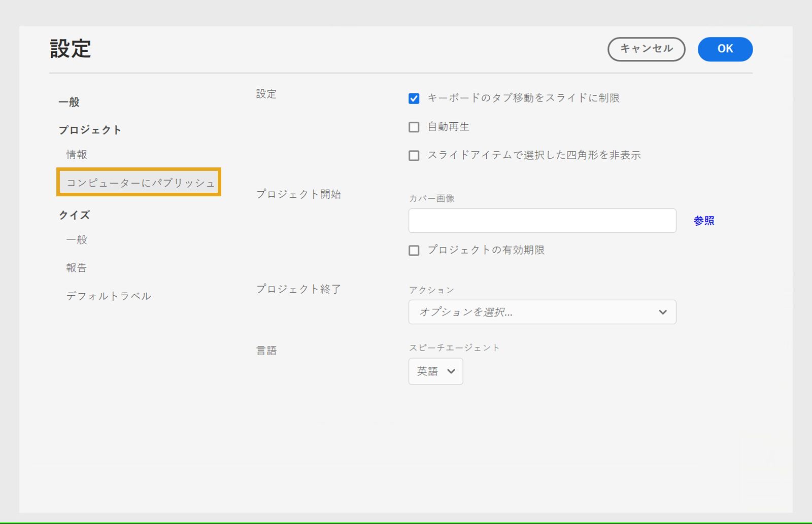Click the chevron arrow in the アクション dropdown
Screen dimensions: 812x524
(662, 312)
